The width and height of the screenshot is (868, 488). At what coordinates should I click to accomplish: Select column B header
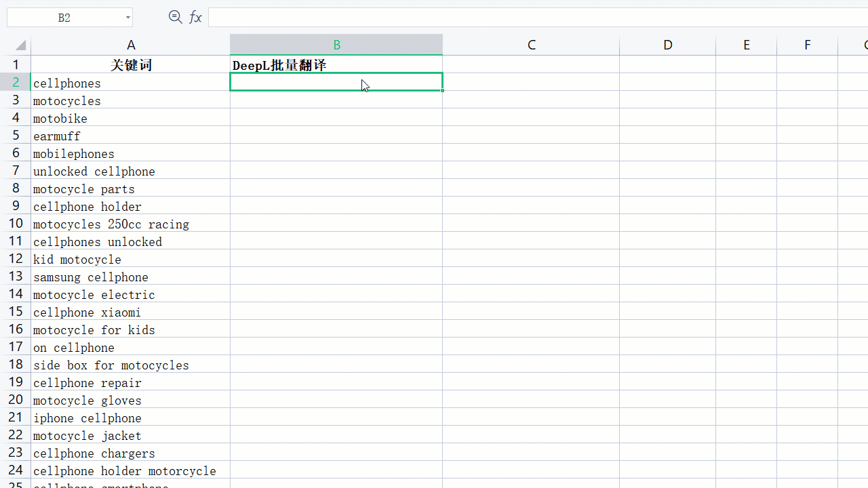point(336,45)
